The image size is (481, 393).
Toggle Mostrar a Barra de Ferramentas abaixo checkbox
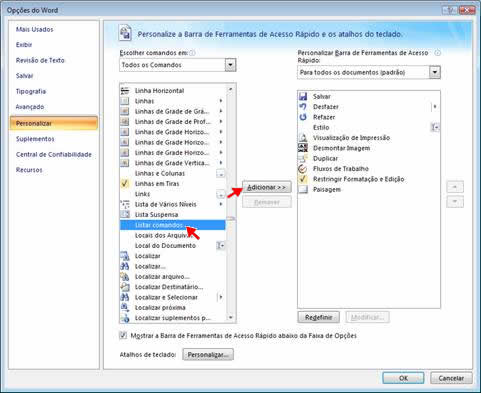[x=123, y=335]
